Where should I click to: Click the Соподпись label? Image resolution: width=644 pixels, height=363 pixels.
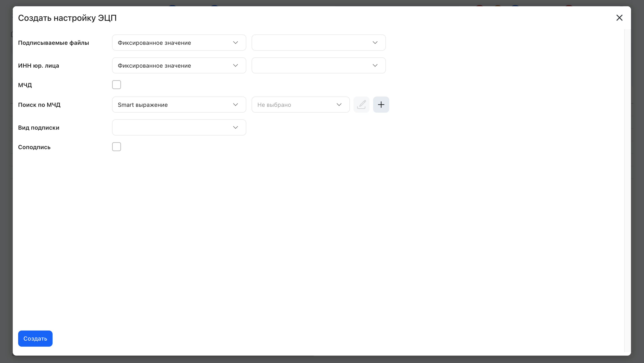pyautogui.click(x=34, y=147)
